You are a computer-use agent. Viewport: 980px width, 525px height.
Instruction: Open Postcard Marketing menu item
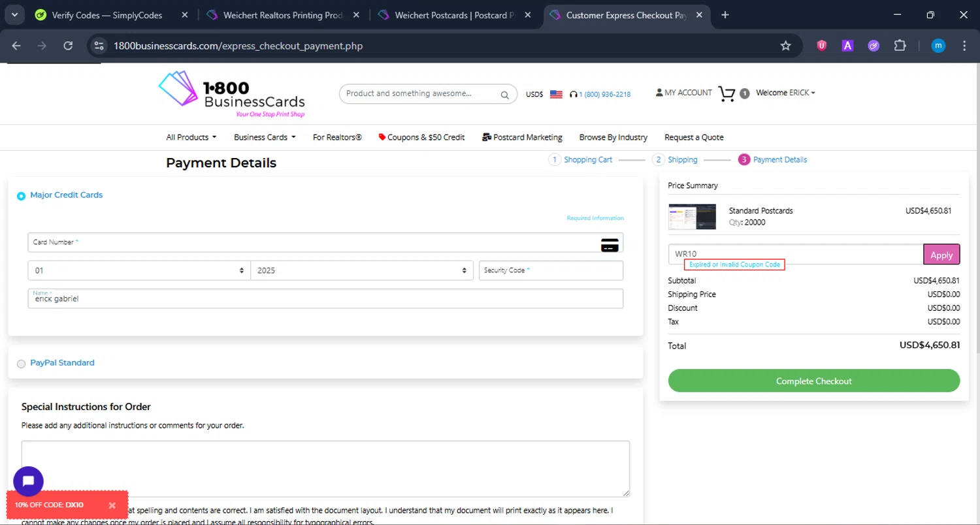click(x=522, y=137)
